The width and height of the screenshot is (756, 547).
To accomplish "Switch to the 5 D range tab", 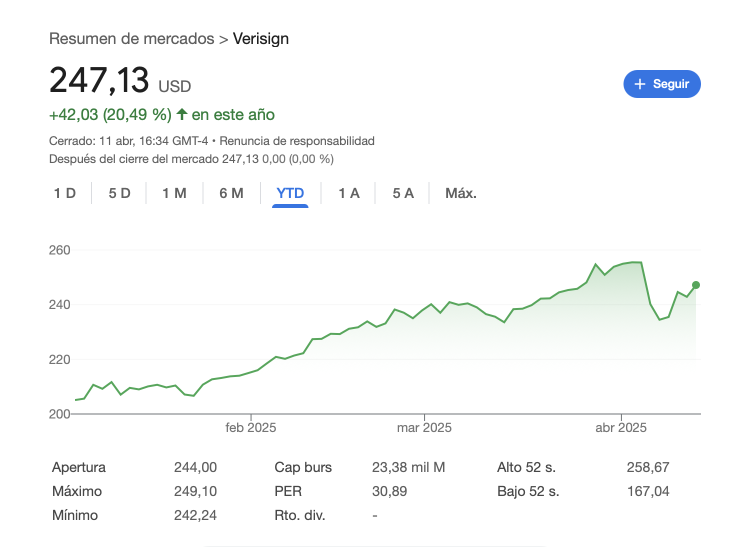I will click(x=119, y=193).
